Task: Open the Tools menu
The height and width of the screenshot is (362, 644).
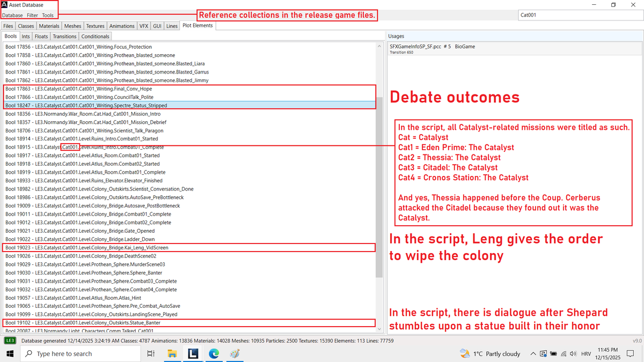Action: coord(48,16)
